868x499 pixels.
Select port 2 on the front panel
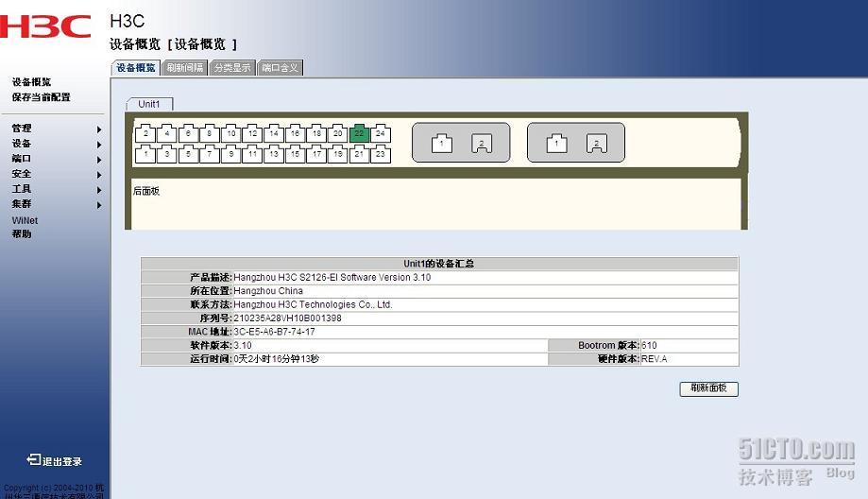click(x=145, y=133)
